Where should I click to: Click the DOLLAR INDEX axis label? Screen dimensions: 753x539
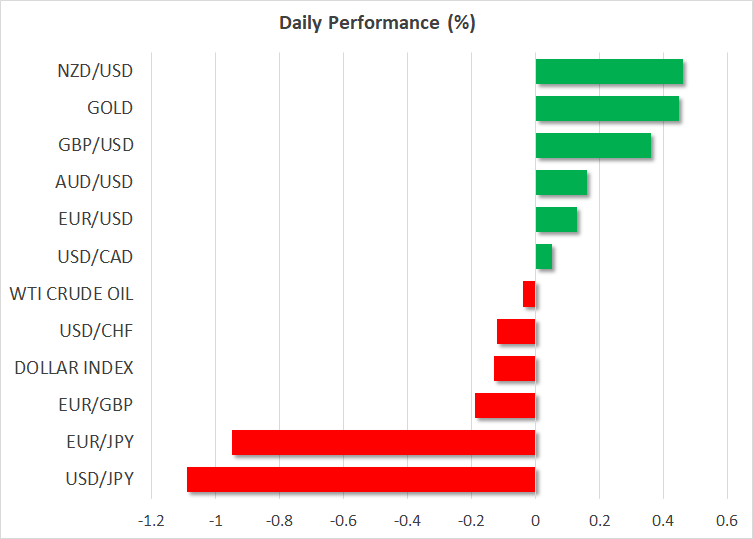coord(74,368)
